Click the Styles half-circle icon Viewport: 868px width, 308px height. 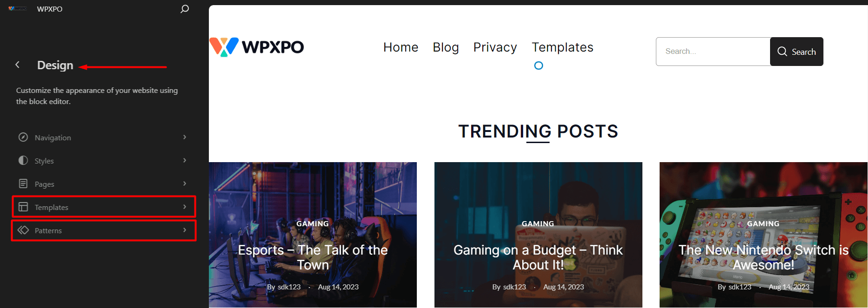[23, 160]
